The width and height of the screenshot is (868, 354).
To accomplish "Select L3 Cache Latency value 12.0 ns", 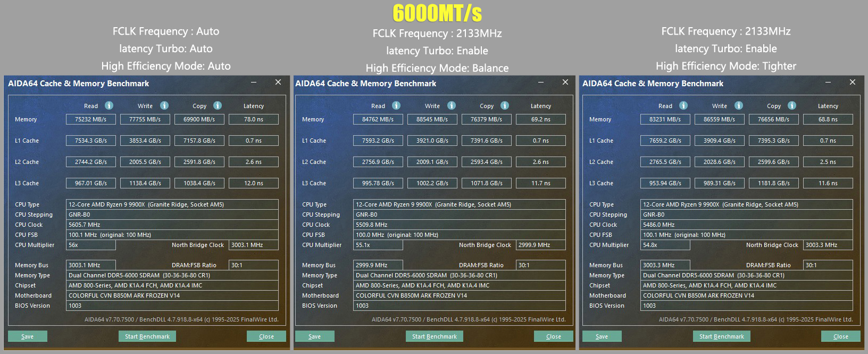I will 254,183.
